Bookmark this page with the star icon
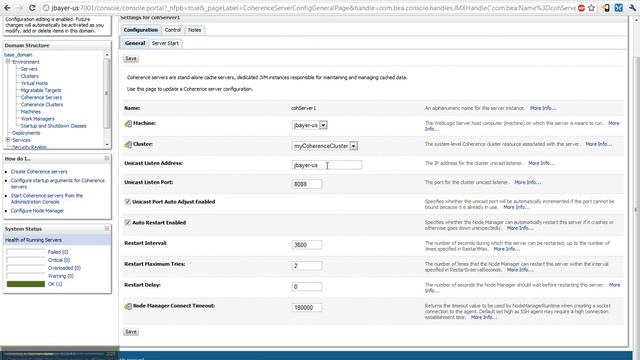Viewport: 640px width, 360px height. tap(591, 8)
